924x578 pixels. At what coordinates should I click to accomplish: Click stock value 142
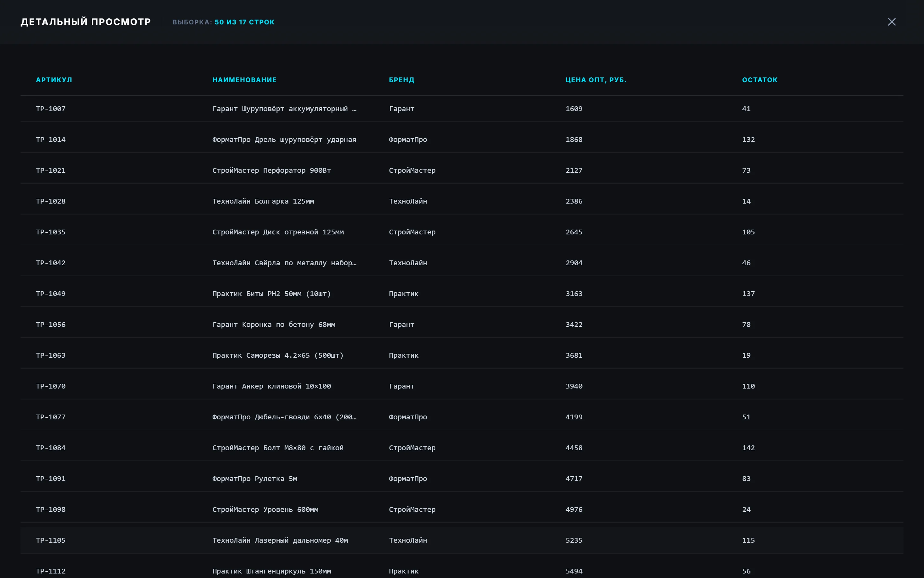point(749,448)
